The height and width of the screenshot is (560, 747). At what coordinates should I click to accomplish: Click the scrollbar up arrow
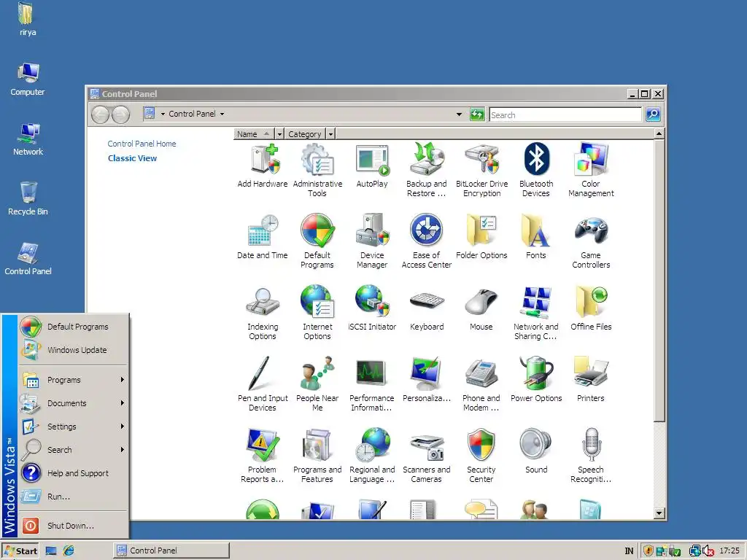659,134
